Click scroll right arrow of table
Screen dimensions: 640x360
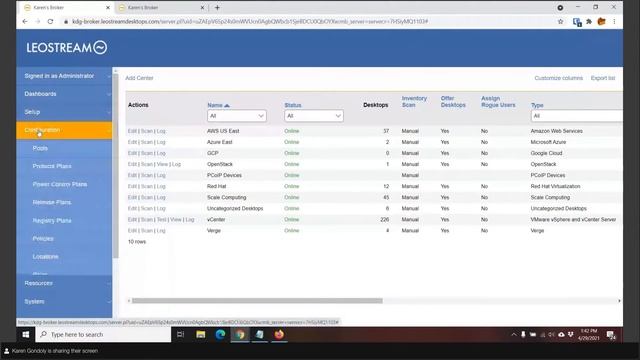pyautogui.click(x=619, y=301)
